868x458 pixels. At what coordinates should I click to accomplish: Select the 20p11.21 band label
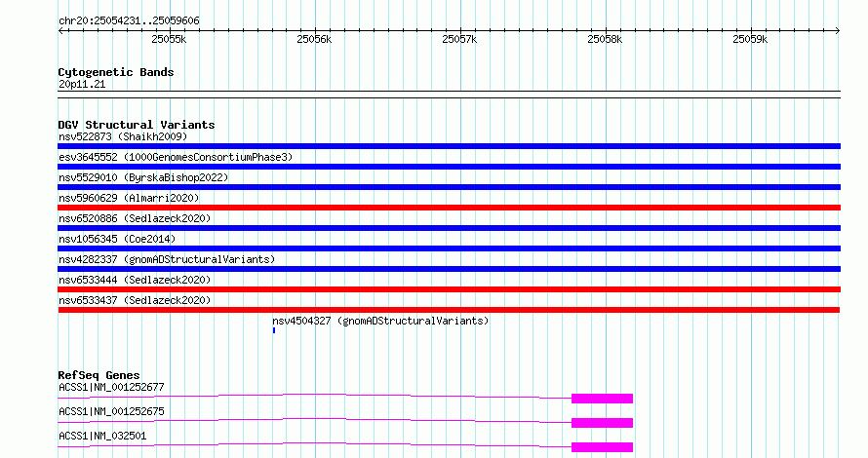[x=82, y=85]
